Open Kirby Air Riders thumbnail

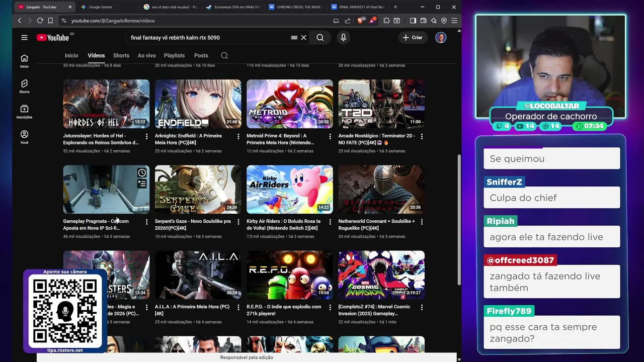(x=290, y=189)
